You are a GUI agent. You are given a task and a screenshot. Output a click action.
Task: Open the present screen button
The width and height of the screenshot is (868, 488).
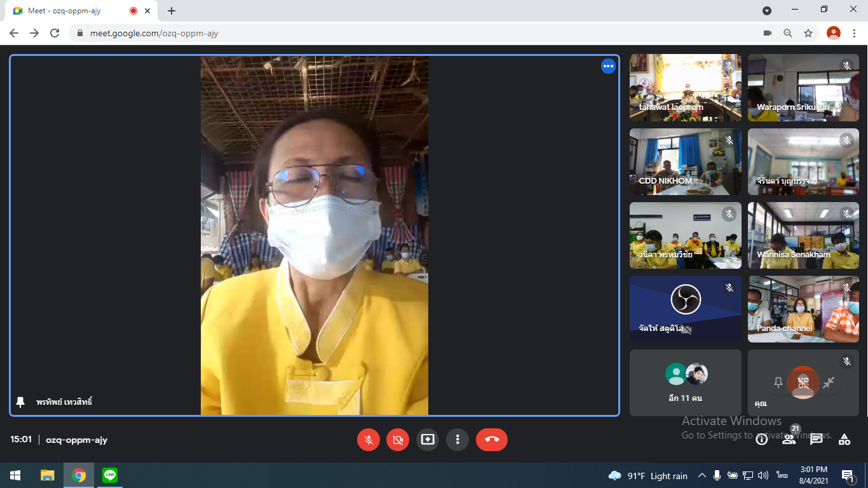[x=428, y=439]
